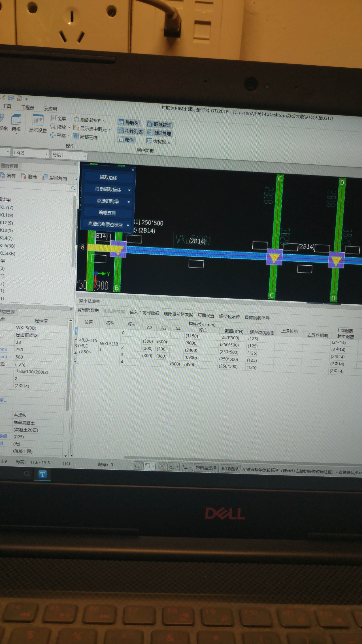This screenshot has height=644, width=362.
Task: Close the blue beam recognition floating panel
Action: coord(133,170)
